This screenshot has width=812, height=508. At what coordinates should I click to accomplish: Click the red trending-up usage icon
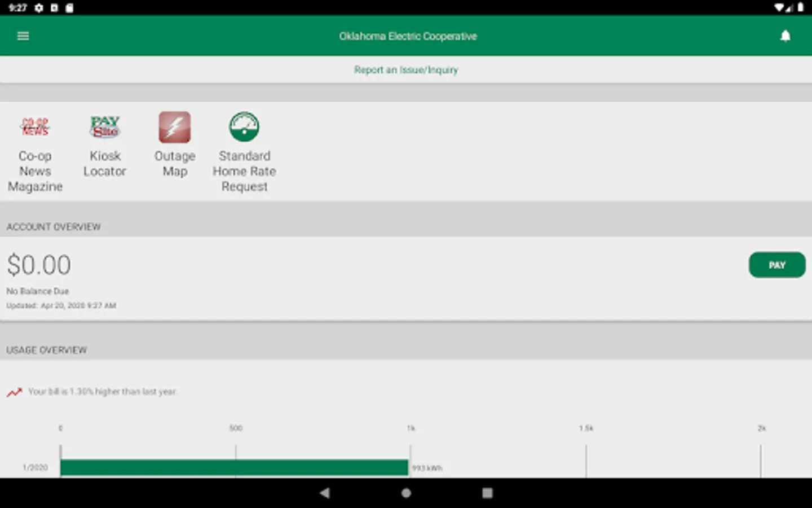(x=15, y=392)
